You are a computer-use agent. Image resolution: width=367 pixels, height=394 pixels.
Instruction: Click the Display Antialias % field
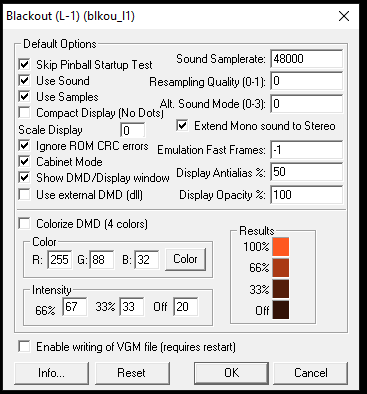click(x=306, y=172)
